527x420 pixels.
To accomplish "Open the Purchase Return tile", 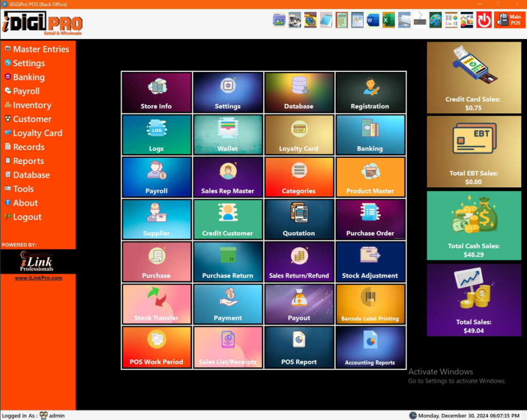I will [x=228, y=262].
